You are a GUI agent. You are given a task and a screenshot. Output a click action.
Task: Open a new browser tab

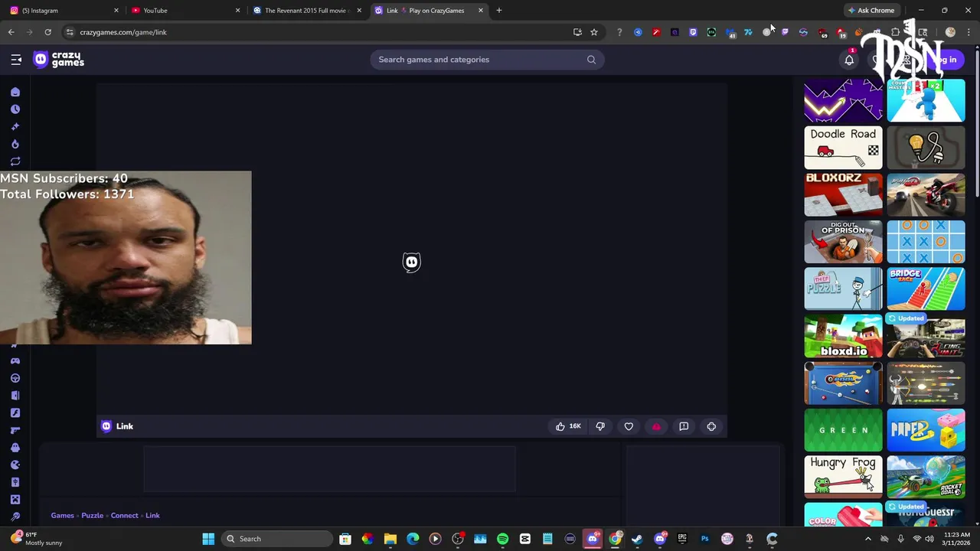[x=498, y=11]
